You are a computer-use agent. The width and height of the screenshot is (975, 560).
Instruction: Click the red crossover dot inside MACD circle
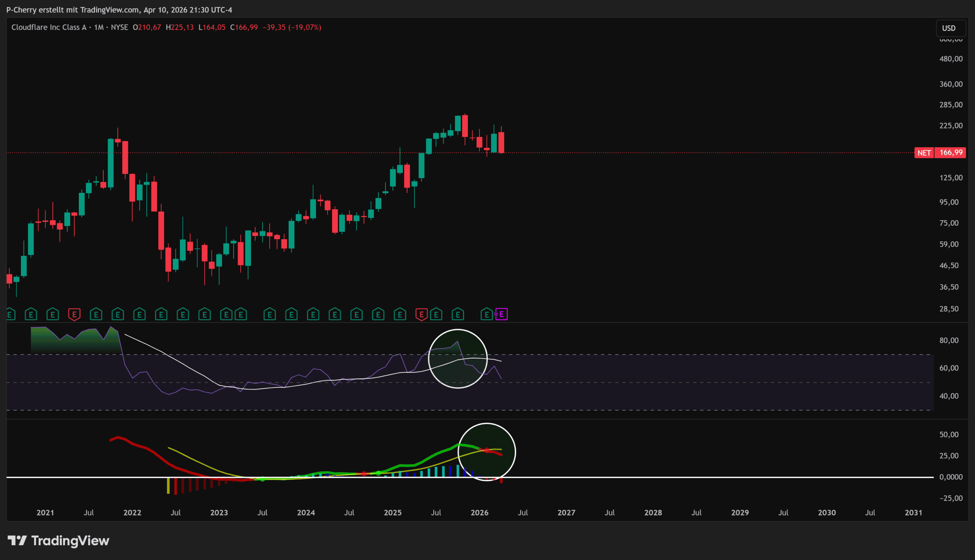(487, 450)
